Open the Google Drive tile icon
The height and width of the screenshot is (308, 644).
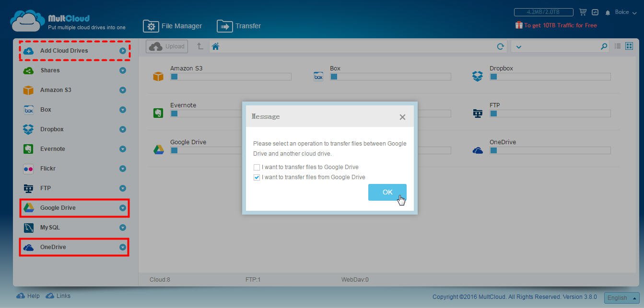tap(158, 150)
